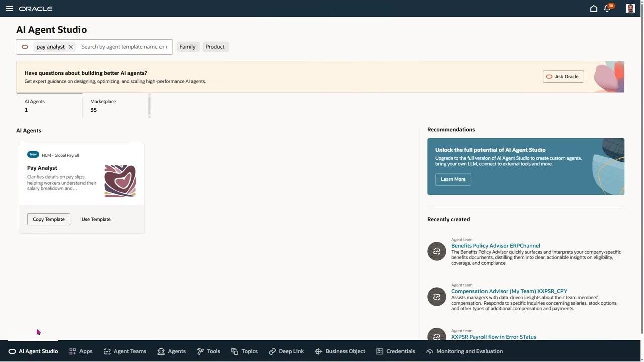Click the Ask Oracle button
The image size is (644, 362).
tap(563, 77)
